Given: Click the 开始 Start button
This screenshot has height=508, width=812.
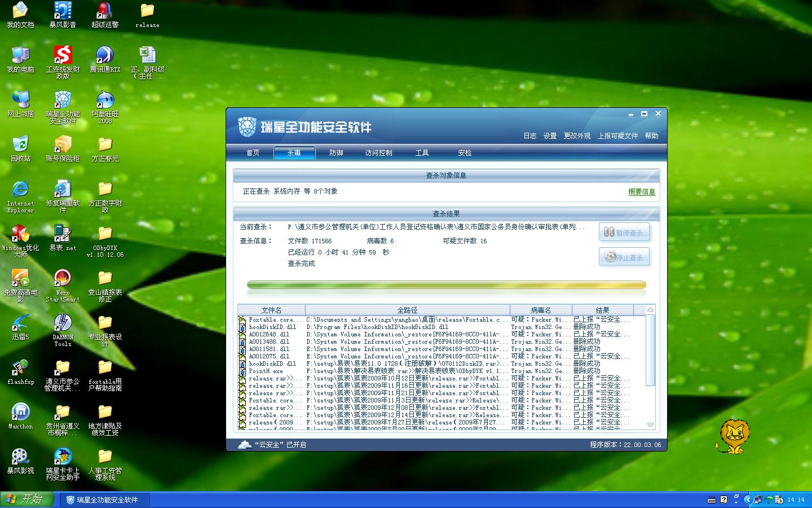Looking at the screenshot, I should (26, 500).
